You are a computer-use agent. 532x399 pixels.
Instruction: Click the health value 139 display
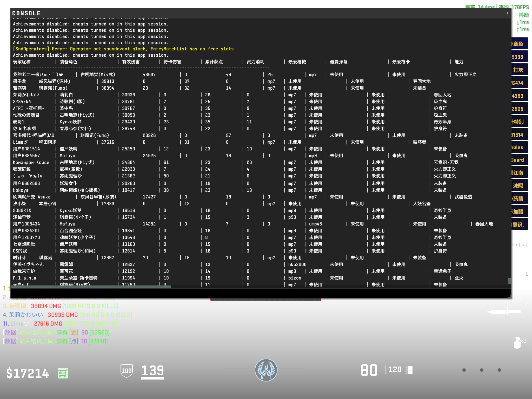152,371
